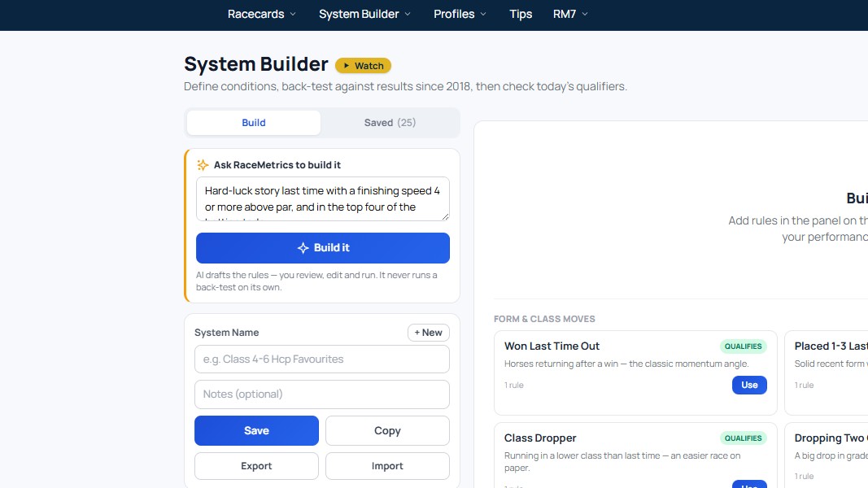Click the Dropping Two card title
868x488 pixels.
831,438
